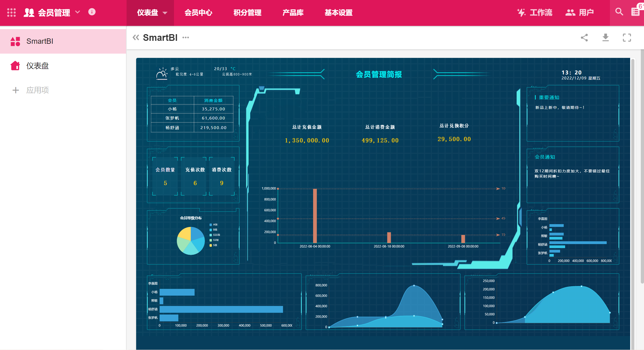Toggle the A级 pie legend entry
Image resolution: width=644 pixels, height=350 pixels.
point(213,225)
